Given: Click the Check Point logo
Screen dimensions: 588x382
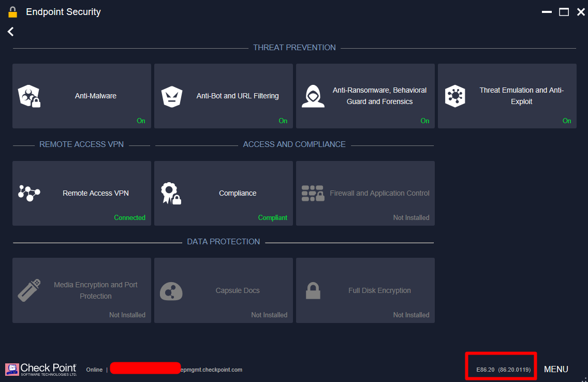Looking at the screenshot, I should tap(41, 369).
